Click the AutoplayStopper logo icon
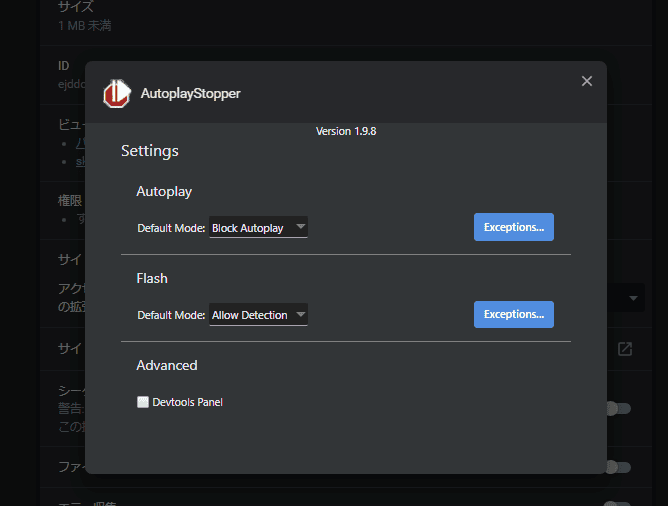The width and height of the screenshot is (668, 506). [117, 93]
